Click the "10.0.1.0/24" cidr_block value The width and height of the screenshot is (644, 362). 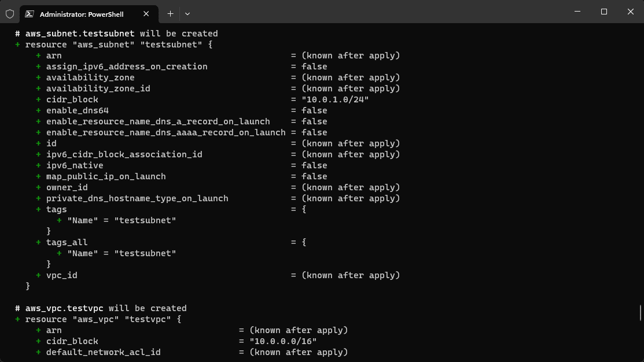tap(335, 99)
